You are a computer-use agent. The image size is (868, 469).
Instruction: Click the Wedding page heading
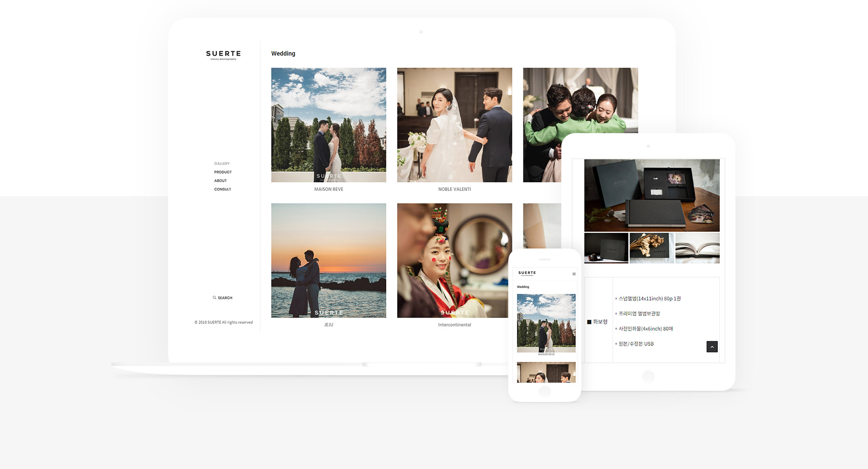pyautogui.click(x=283, y=53)
